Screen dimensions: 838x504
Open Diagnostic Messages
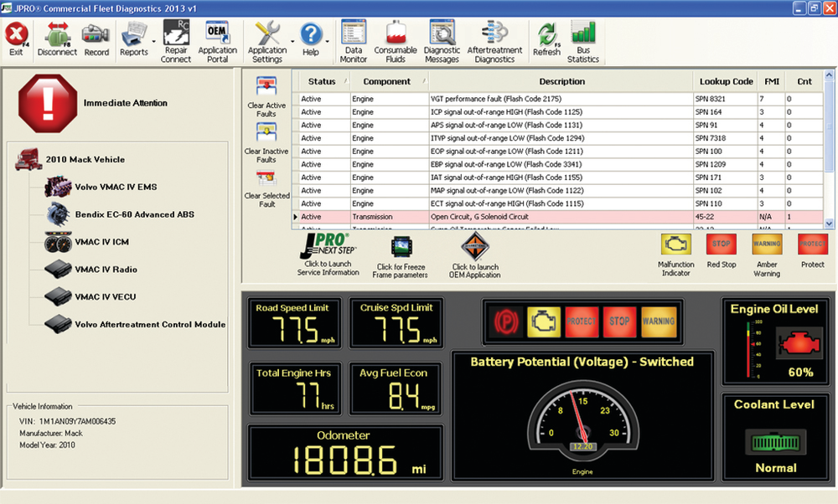click(441, 38)
